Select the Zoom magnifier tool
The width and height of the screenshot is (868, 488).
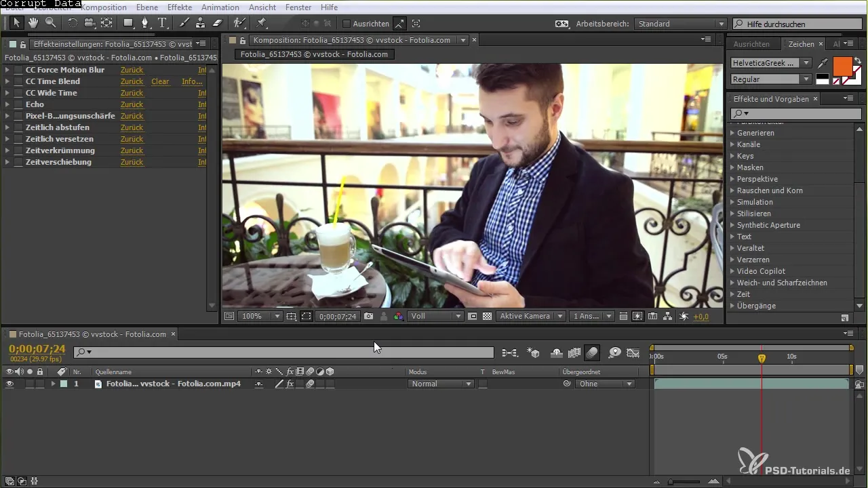coord(50,23)
